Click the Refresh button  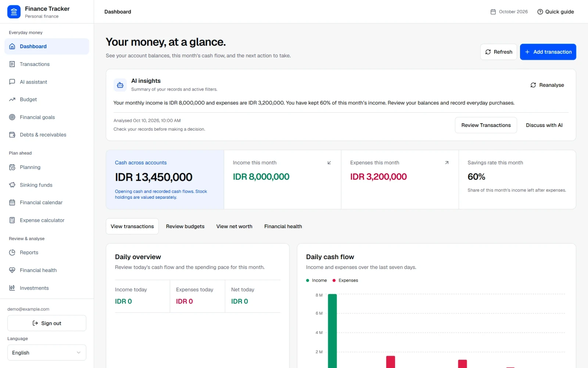pos(499,52)
